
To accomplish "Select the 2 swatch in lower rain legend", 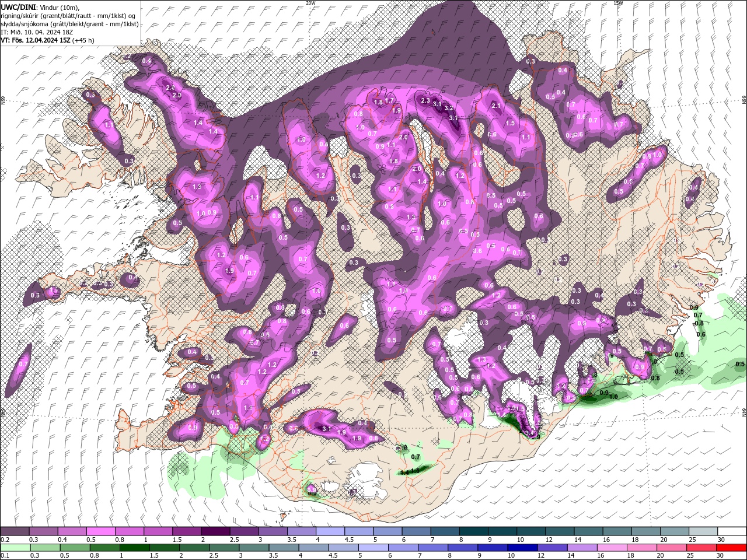I will (x=194, y=548).
